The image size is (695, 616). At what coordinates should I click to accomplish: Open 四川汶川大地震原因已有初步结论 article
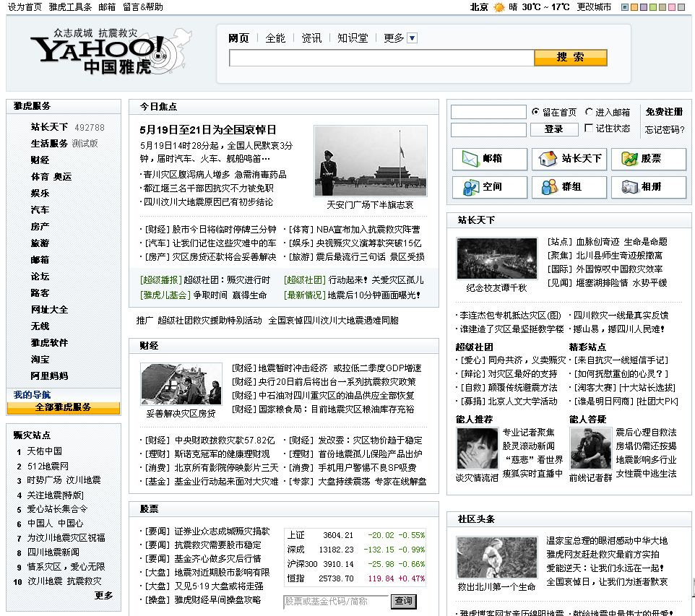(x=208, y=202)
